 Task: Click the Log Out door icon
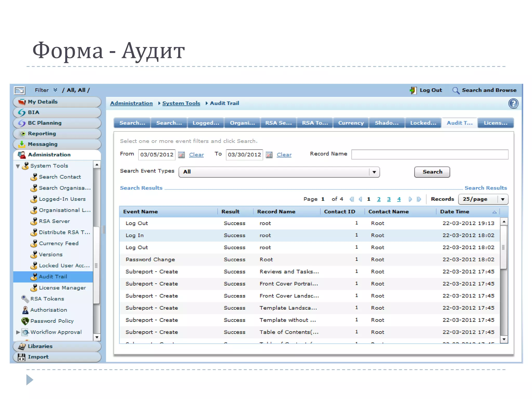pyautogui.click(x=413, y=90)
